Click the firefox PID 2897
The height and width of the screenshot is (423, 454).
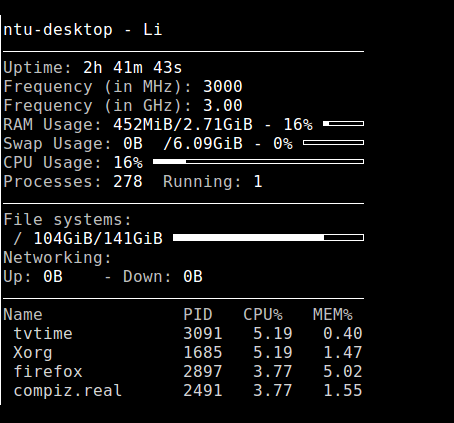[203, 372]
